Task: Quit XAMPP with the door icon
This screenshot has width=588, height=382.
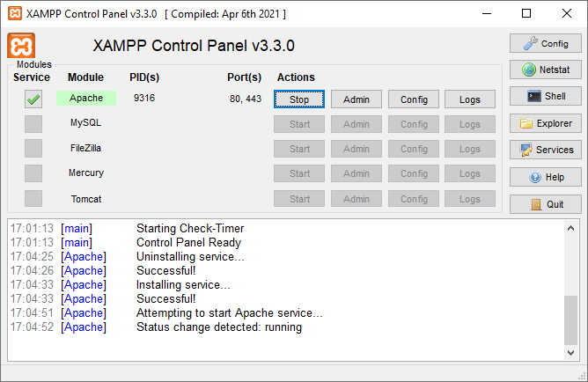Action: [x=545, y=204]
